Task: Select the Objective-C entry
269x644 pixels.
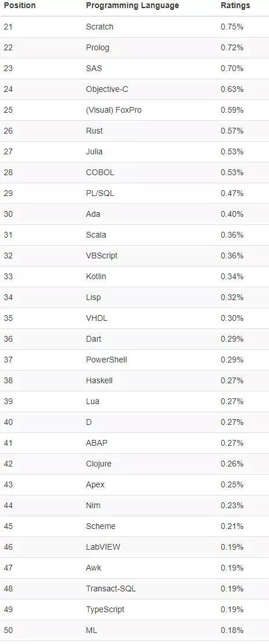Action: pos(107,89)
